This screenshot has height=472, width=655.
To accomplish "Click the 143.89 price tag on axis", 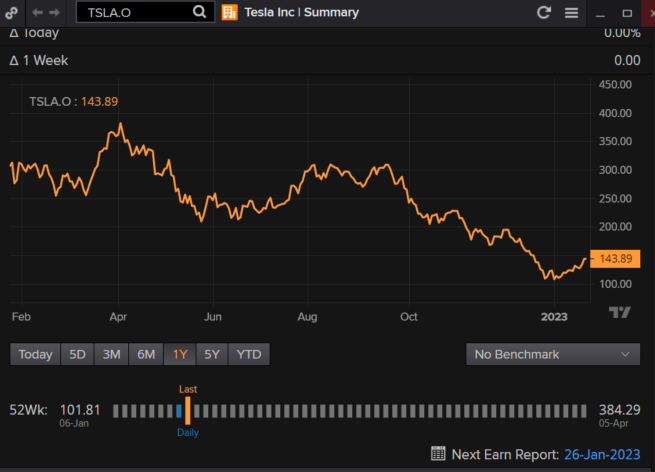I will pos(615,259).
